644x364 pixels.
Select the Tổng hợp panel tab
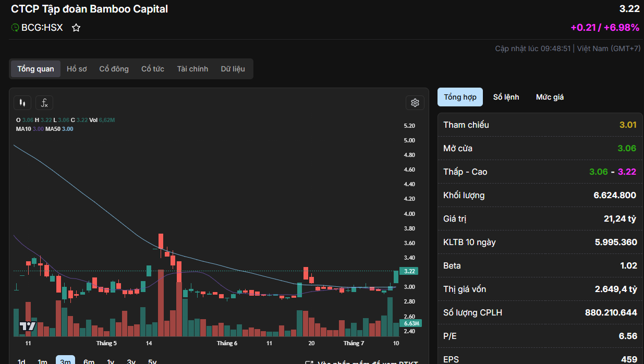[460, 97]
